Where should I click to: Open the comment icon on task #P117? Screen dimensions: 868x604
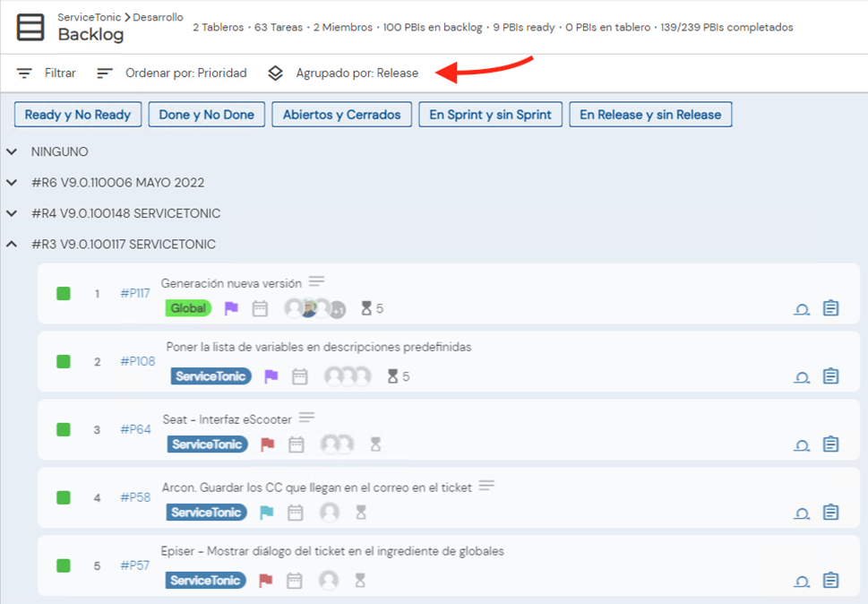(x=802, y=308)
